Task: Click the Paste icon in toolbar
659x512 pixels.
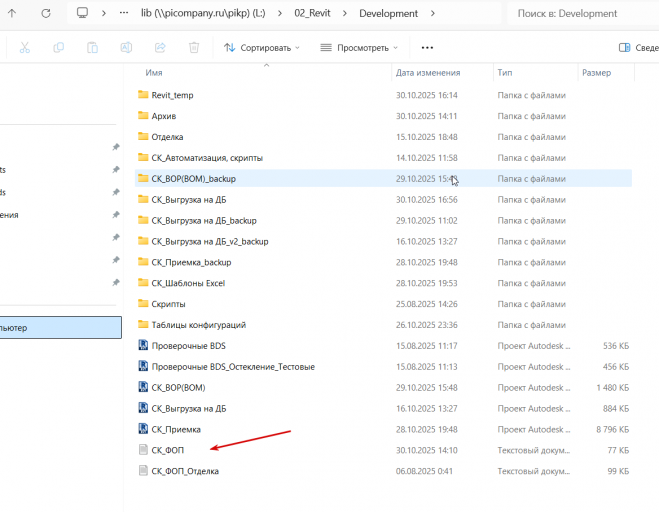Action: (x=92, y=48)
